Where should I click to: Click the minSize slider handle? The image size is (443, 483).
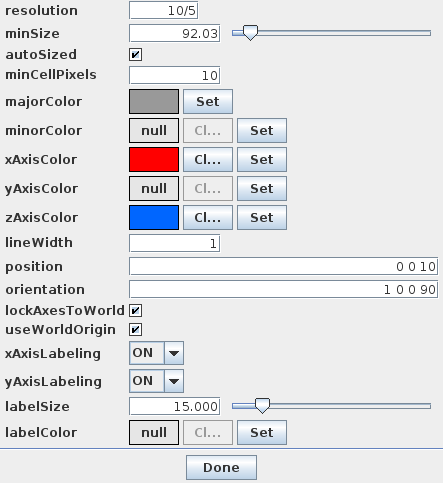pos(250,33)
